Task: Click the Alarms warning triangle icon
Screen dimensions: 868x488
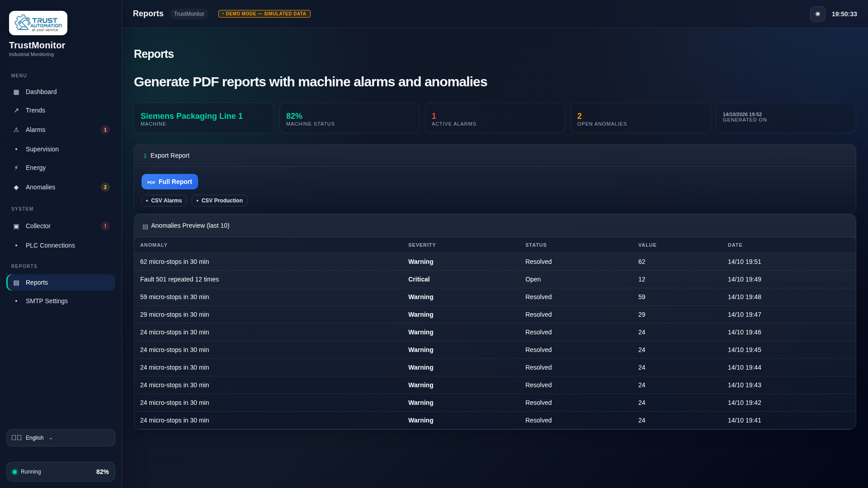Action: 16,130
